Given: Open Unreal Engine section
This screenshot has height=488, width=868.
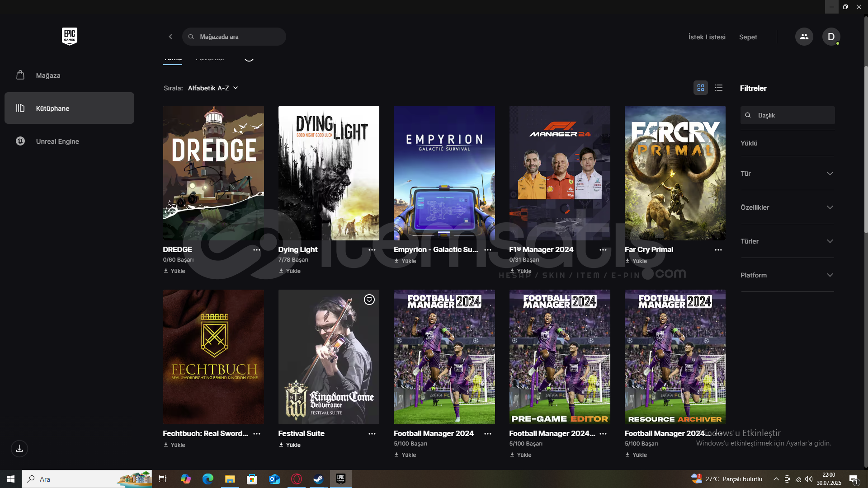Looking at the screenshot, I should pos(69,141).
